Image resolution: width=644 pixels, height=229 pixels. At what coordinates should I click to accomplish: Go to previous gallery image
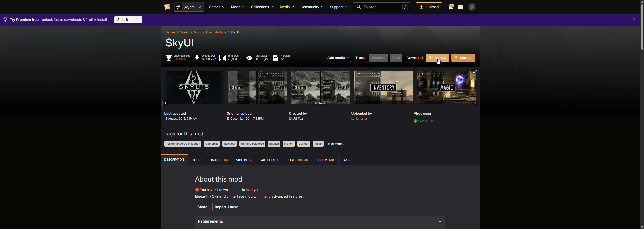(x=165, y=103)
